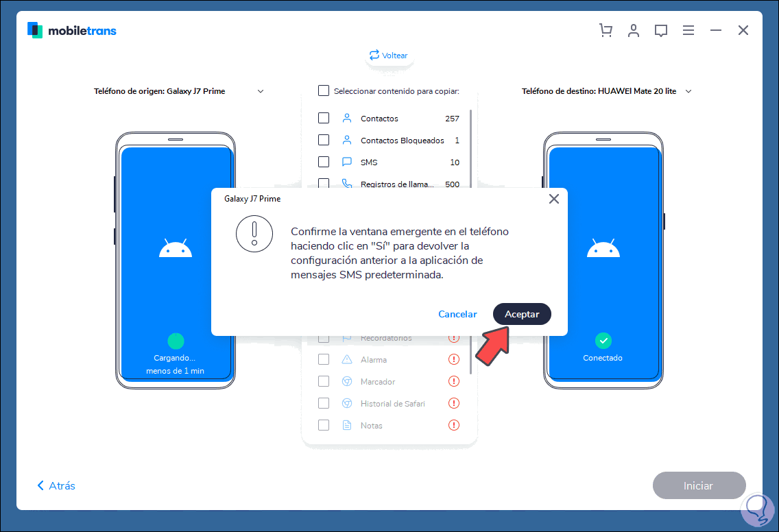Screen dimensions: 779x532
Task: Click the Historial de Safari label
Action: pyautogui.click(x=392, y=403)
